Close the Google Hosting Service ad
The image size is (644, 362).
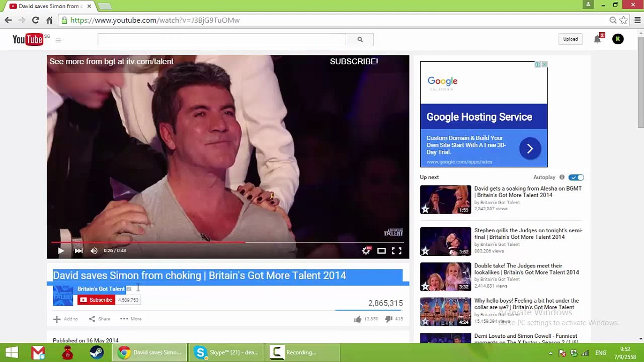544,64
